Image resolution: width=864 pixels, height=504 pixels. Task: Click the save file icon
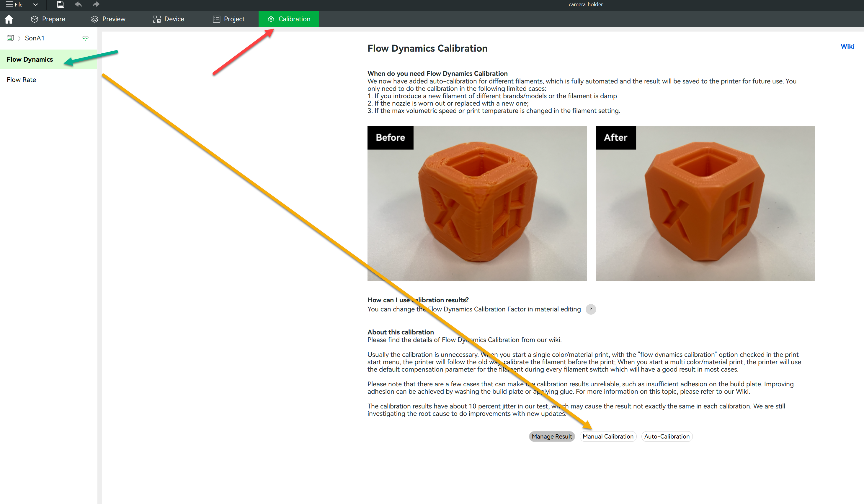coord(60,4)
